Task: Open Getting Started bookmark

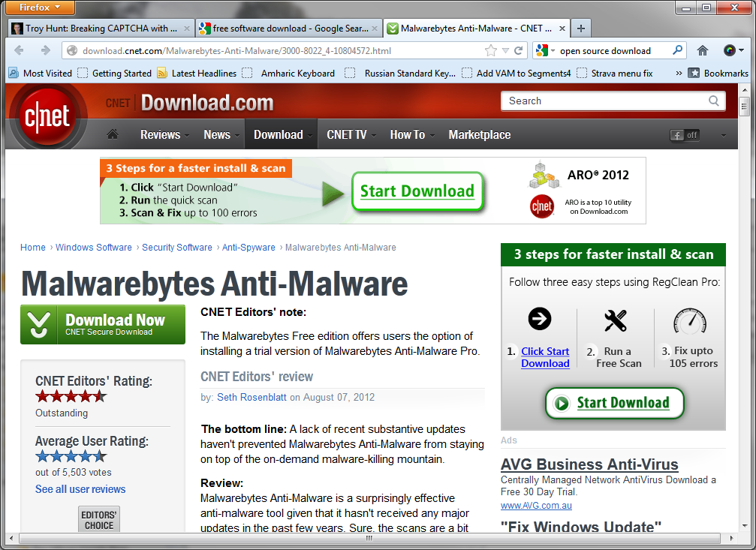Action: pyautogui.click(x=115, y=74)
